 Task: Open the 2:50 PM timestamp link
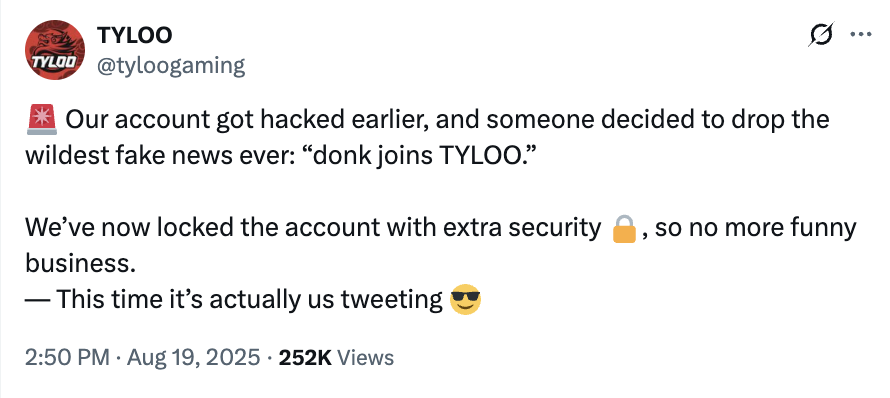tap(67, 358)
